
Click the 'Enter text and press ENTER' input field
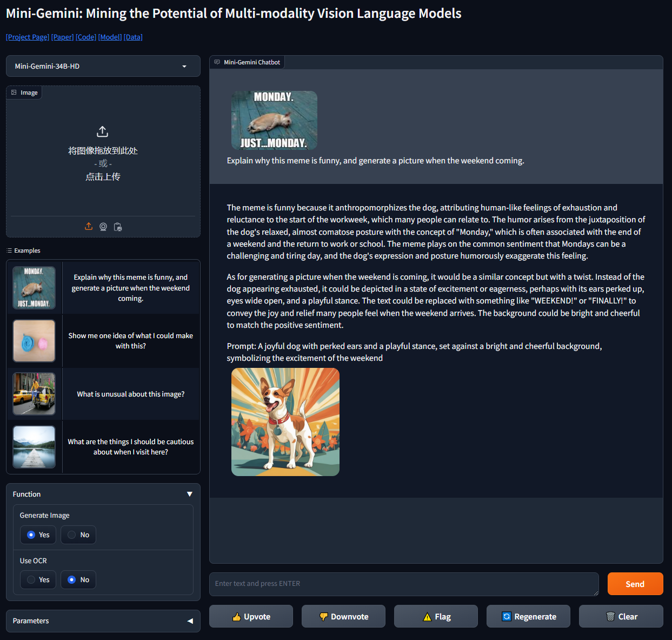[x=404, y=584]
